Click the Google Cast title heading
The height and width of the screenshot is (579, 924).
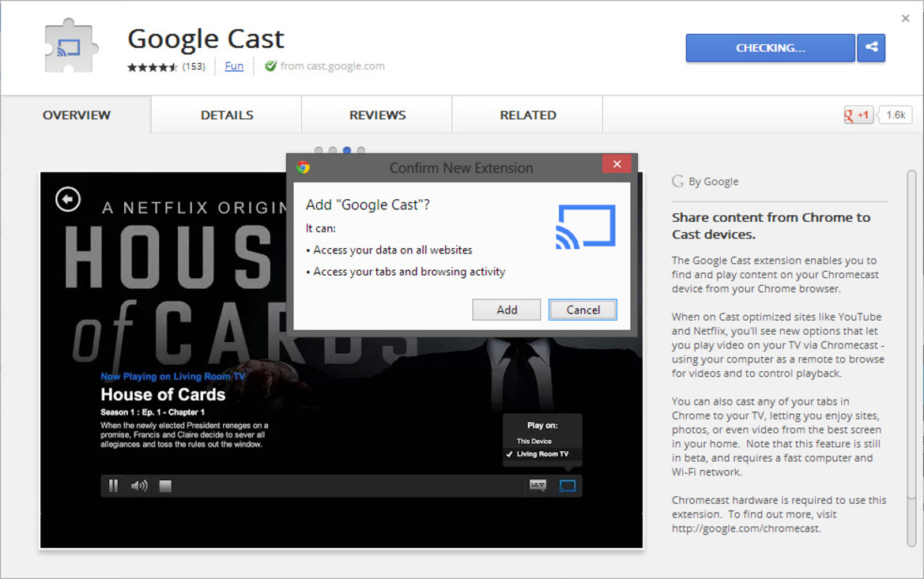(x=206, y=39)
